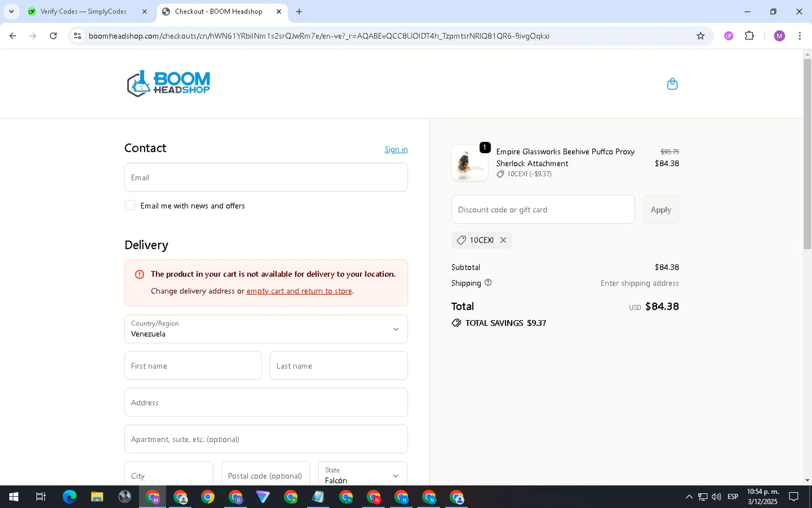Viewport: 812px width, 508px height.
Task: Check Email me with news and offers
Action: [130, 205]
